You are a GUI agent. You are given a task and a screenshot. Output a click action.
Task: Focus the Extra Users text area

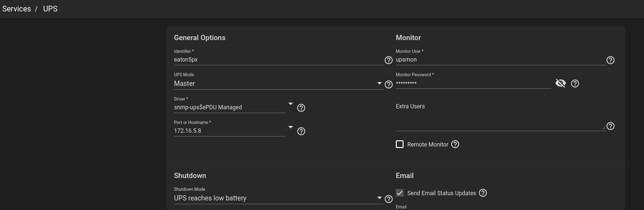[501, 121]
